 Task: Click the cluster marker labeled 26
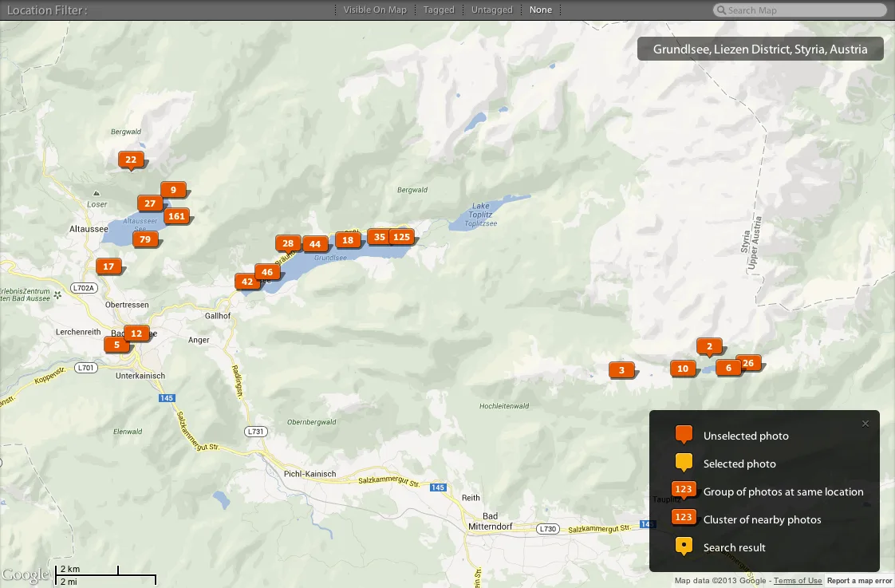[x=750, y=363]
